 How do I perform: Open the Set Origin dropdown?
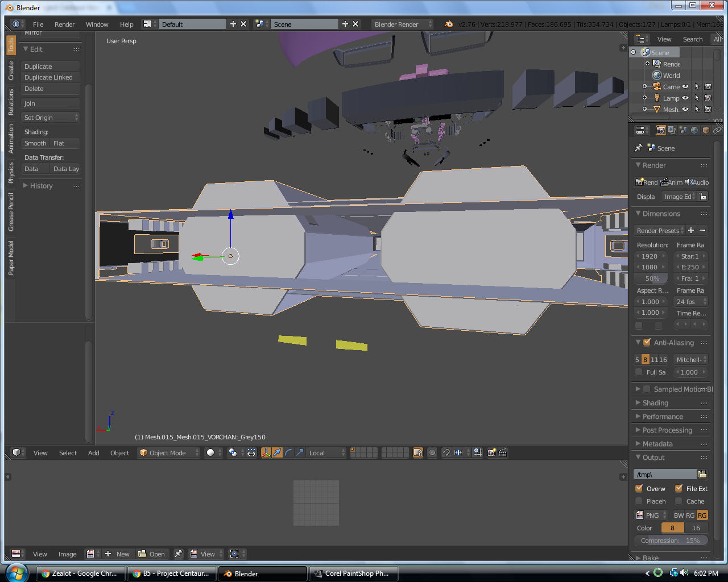[x=51, y=117]
